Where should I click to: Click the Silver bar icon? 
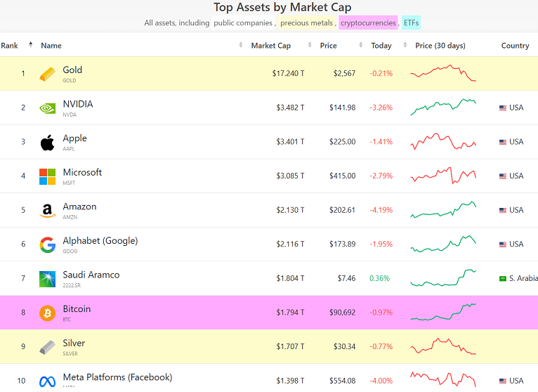click(x=47, y=347)
